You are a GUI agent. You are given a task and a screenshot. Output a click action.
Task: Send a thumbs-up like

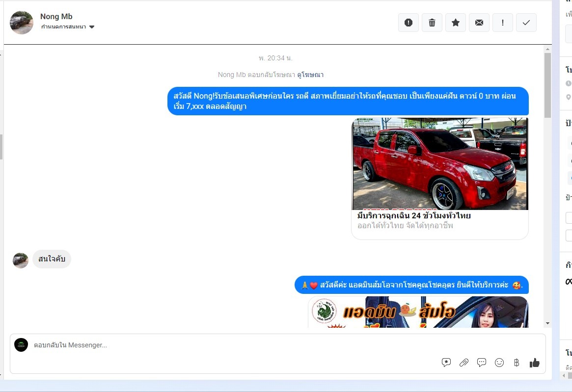click(535, 363)
